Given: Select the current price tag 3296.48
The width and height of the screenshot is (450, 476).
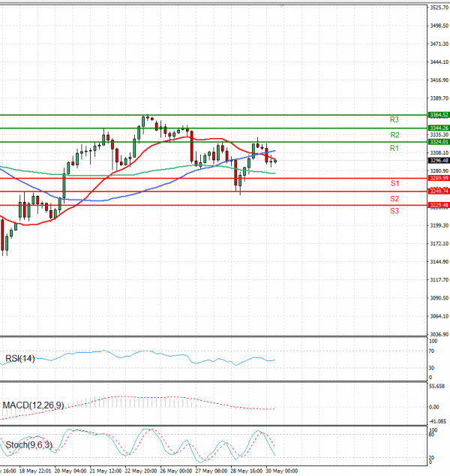Looking at the screenshot, I should [x=439, y=160].
